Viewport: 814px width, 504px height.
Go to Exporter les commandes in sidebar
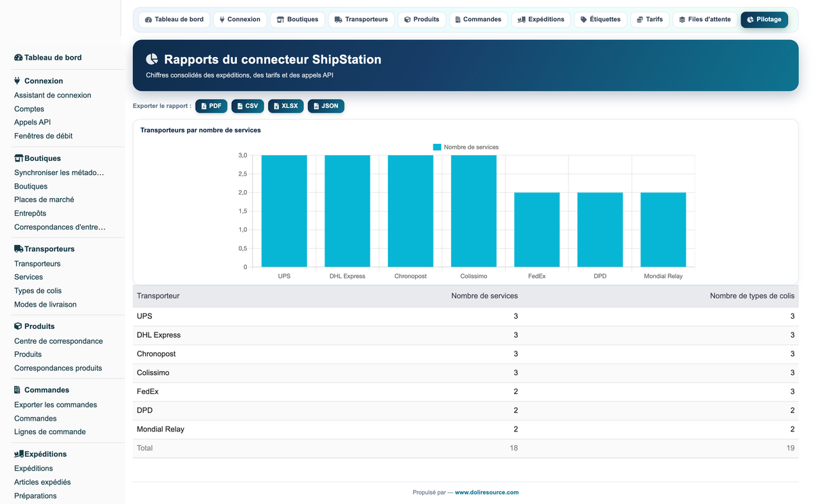click(56, 405)
